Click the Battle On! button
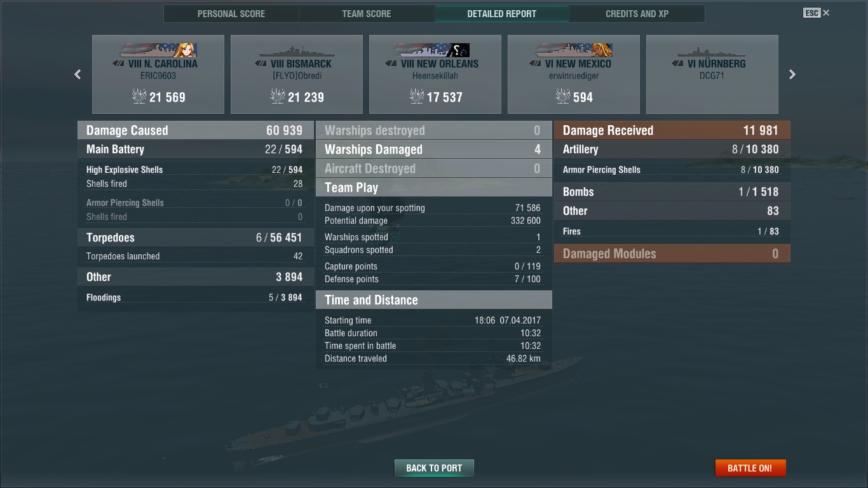This screenshot has height=488, width=868. [750, 468]
